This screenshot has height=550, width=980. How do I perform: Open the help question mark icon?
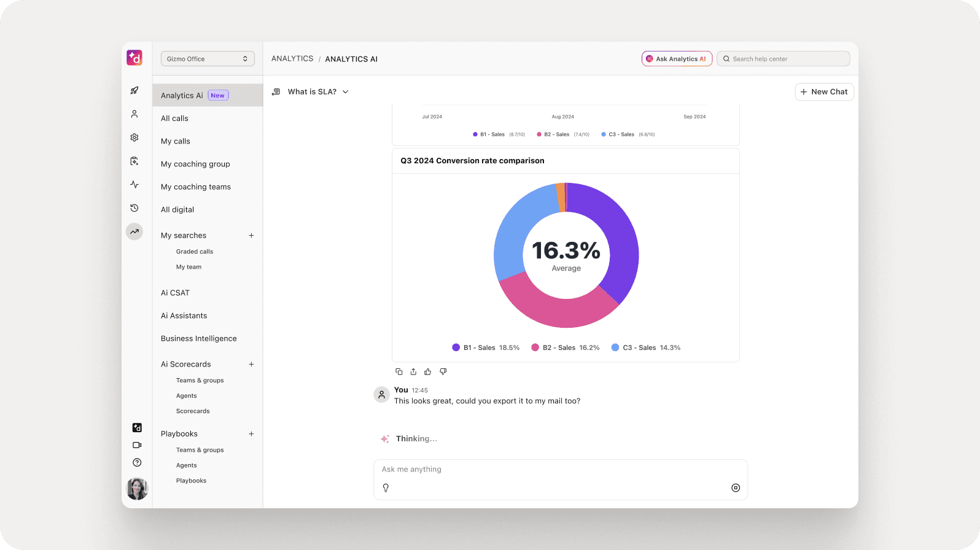(137, 463)
